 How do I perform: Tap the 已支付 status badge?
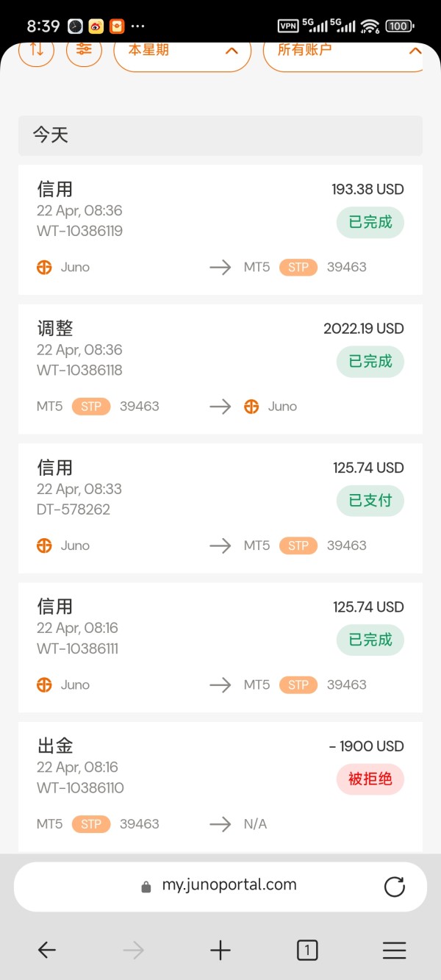click(370, 501)
